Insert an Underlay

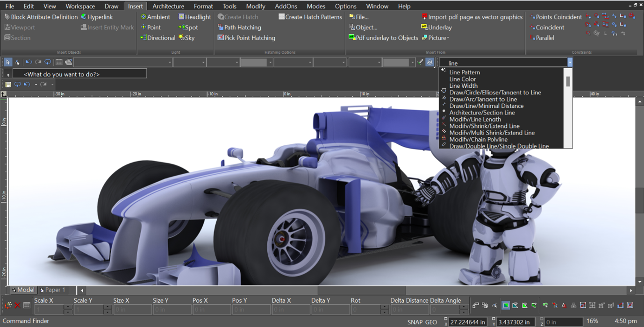point(436,27)
